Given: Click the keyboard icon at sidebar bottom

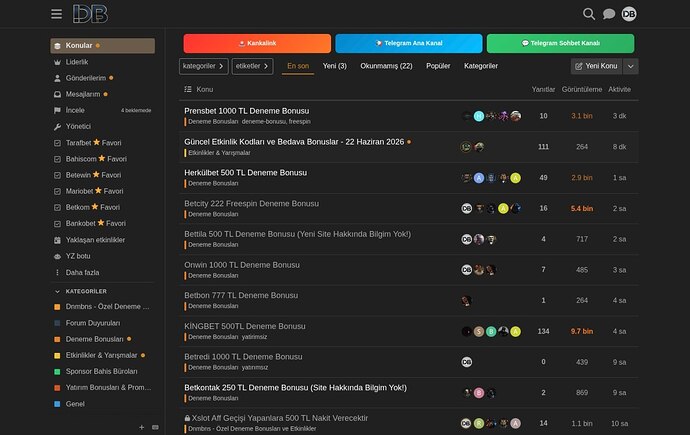Looking at the screenshot, I should (x=155, y=428).
